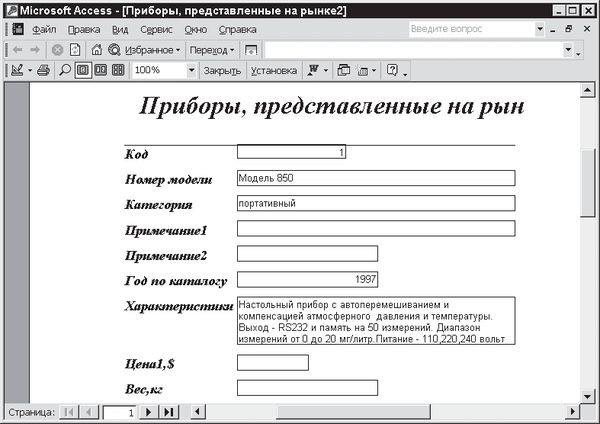Viewport: 600px width, 424px height.
Task: Select the Zoom magnifier tool
Action: pos(65,70)
